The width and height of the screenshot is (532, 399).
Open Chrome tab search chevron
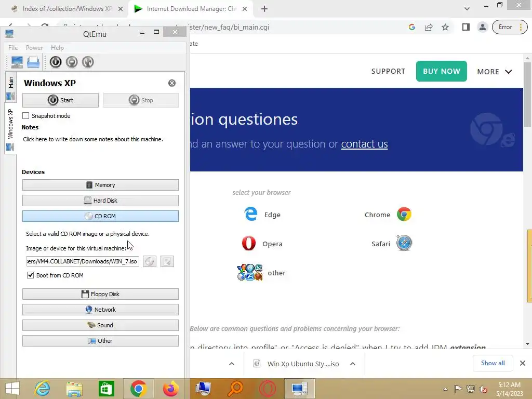coord(467,9)
